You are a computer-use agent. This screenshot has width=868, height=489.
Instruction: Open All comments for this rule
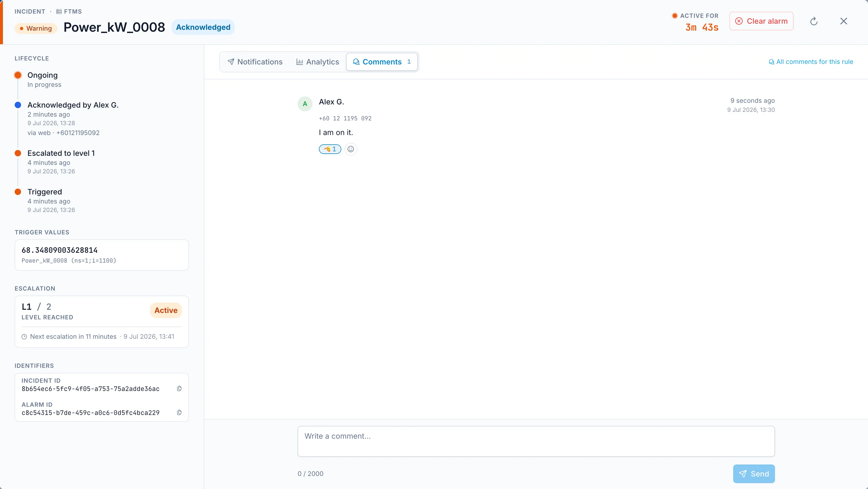(x=810, y=62)
